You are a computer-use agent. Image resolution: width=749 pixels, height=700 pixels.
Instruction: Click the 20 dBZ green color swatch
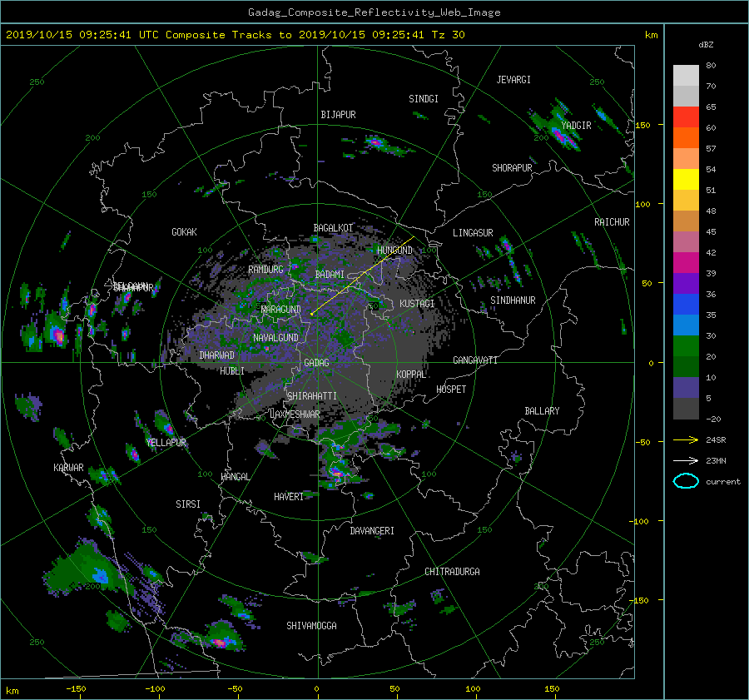[686, 345]
